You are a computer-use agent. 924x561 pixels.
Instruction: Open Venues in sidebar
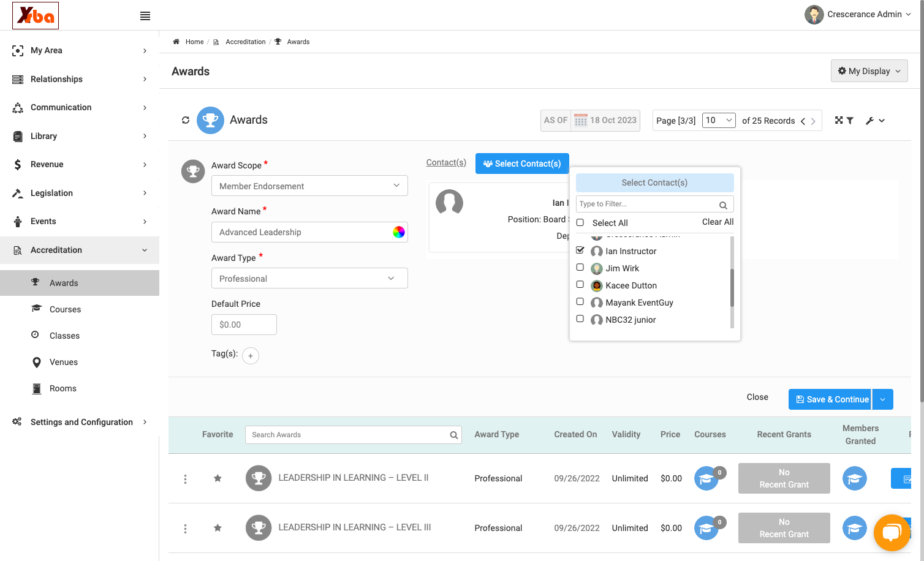[x=64, y=362]
